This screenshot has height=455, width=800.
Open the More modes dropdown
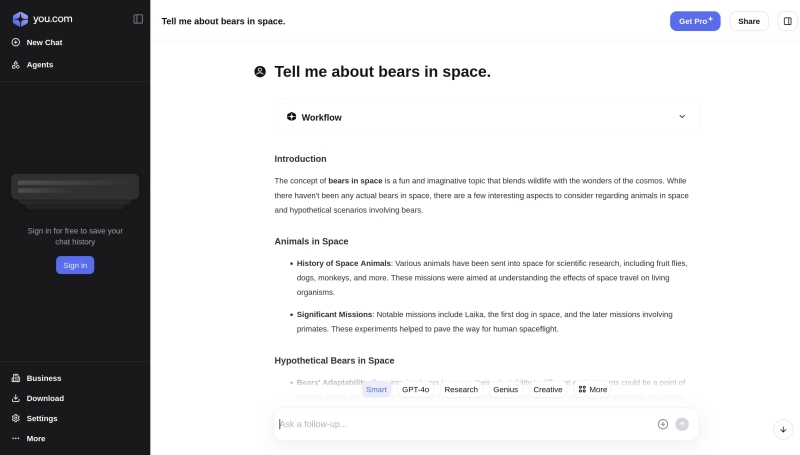pyautogui.click(x=593, y=389)
